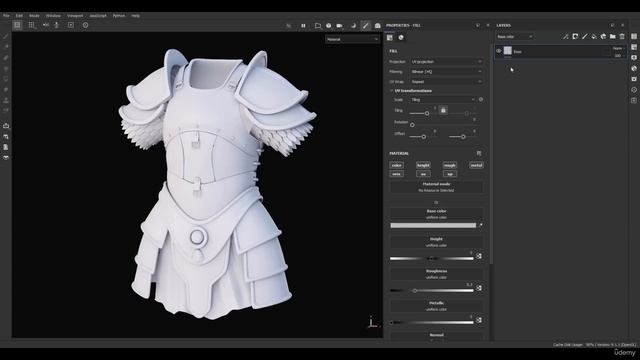Image resolution: width=640 pixels, height=360 pixels.
Task: Toggle the Tiling lock button
Action: (x=443, y=110)
